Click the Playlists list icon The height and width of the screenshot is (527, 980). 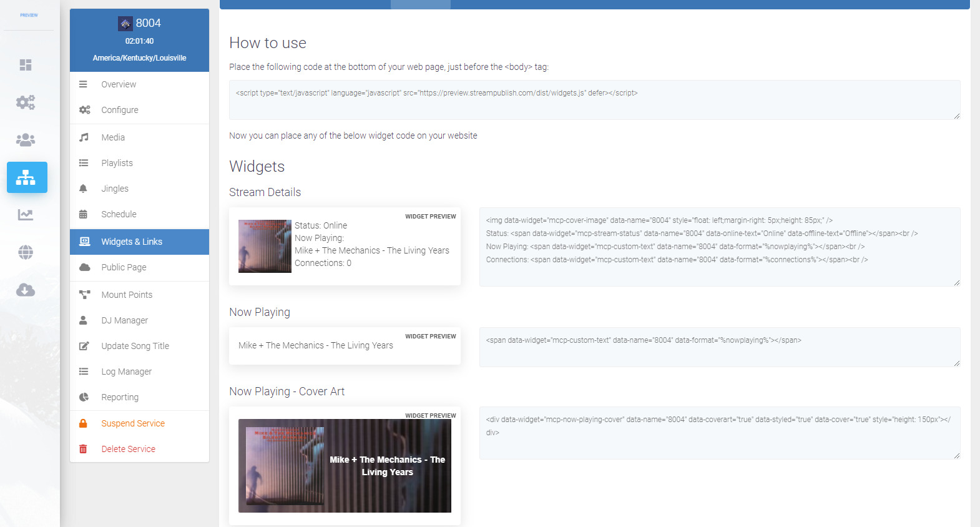pyautogui.click(x=84, y=163)
